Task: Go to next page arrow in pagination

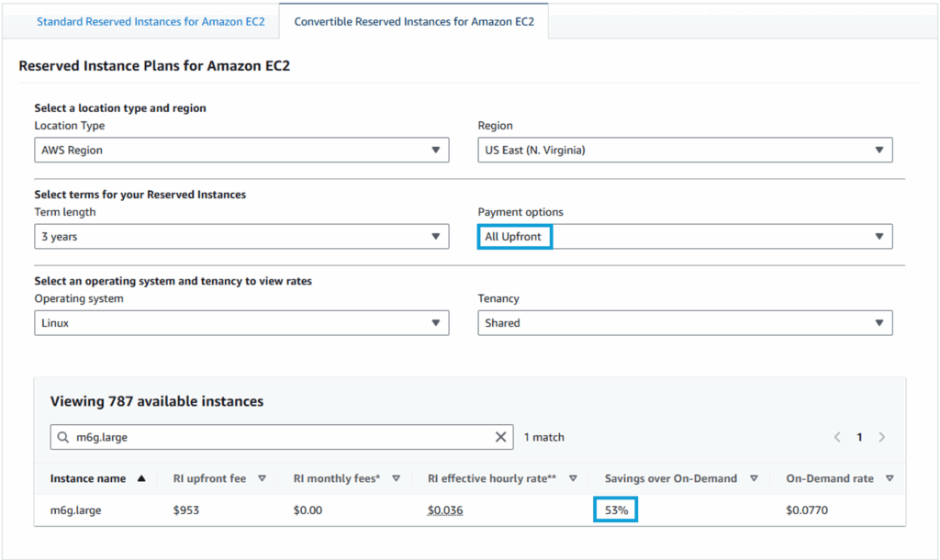Action: coord(881,437)
